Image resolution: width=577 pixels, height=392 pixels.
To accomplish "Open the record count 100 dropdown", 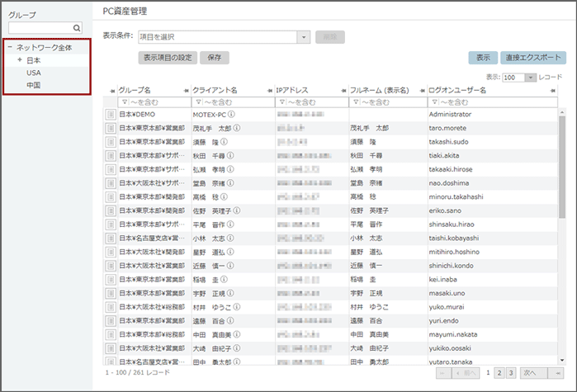I will coord(530,78).
